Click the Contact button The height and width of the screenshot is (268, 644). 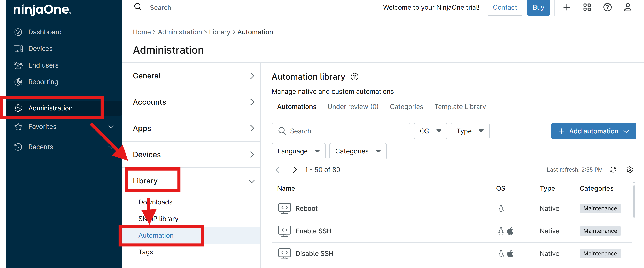[x=505, y=8]
